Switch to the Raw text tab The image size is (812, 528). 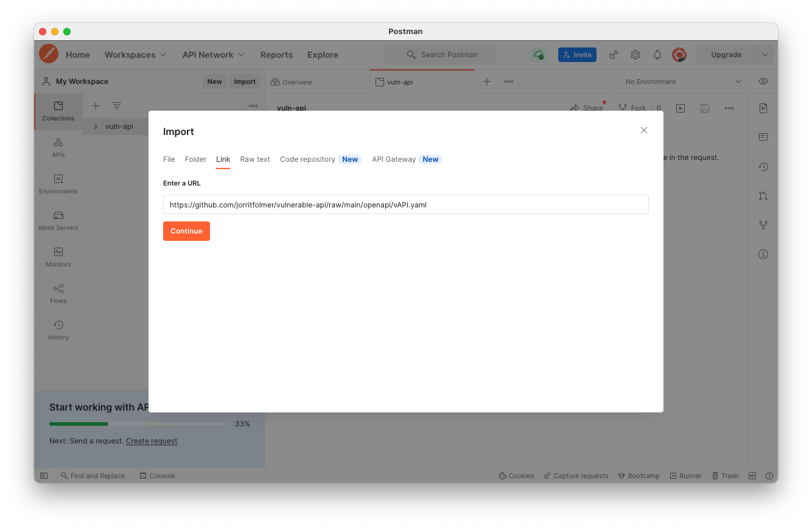tap(255, 159)
